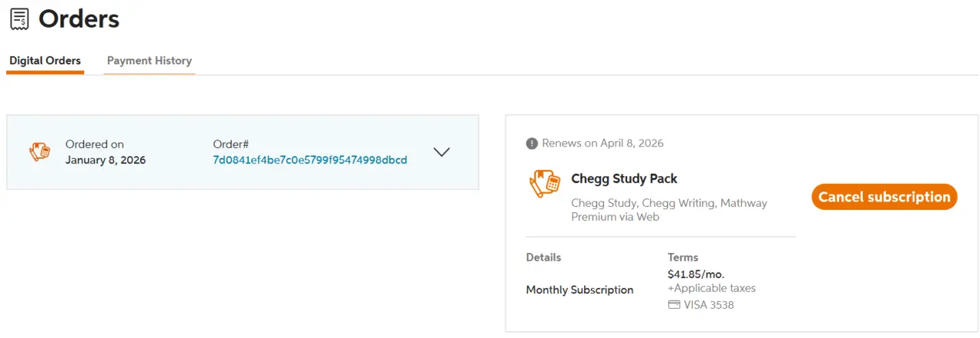Click the study pack icon in the order row
Screen dimensions: 980x338
tap(40, 152)
